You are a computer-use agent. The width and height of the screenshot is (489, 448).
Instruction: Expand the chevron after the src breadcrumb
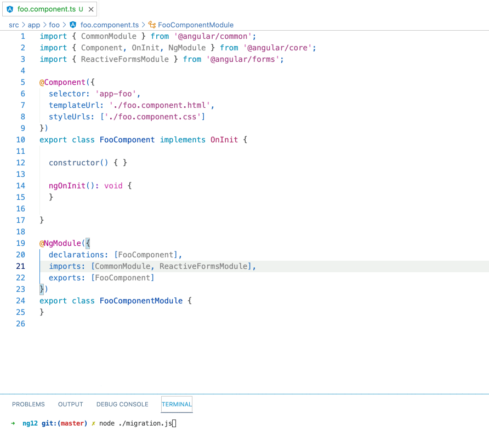pos(24,25)
